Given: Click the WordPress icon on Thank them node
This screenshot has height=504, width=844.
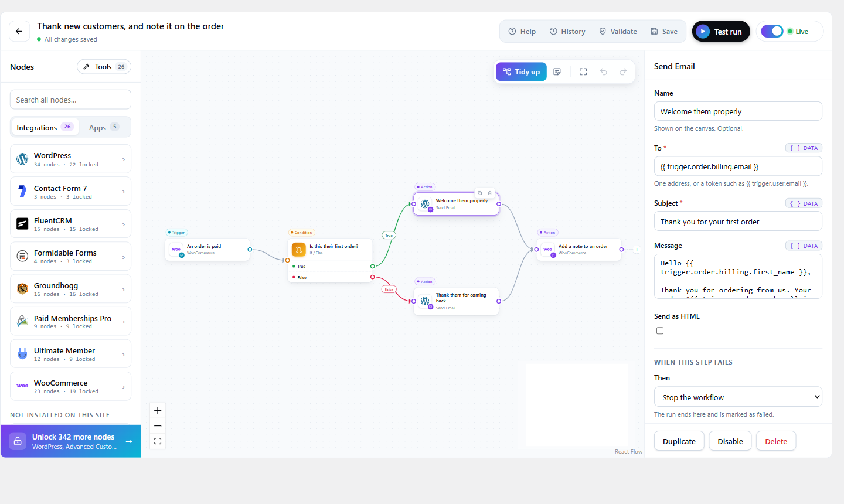Looking at the screenshot, I should (x=425, y=301).
